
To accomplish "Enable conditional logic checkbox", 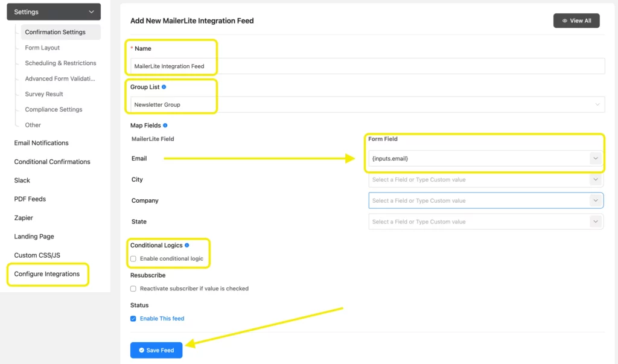I will pyautogui.click(x=133, y=259).
